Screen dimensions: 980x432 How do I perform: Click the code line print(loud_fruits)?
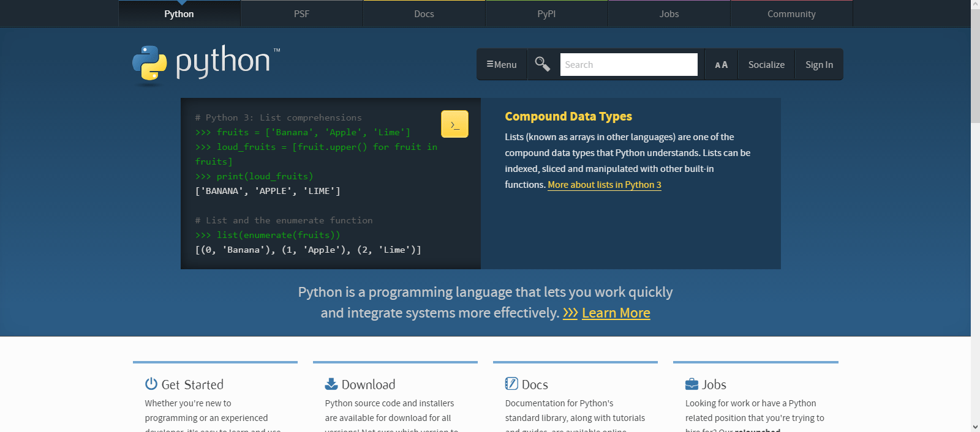(254, 176)
